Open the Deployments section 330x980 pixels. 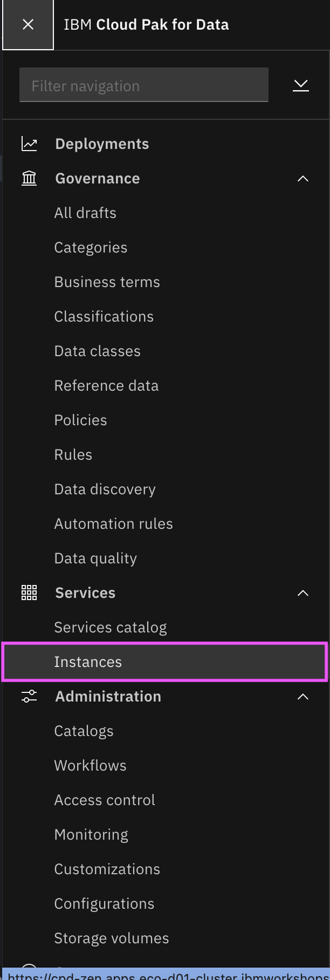point(102,144)
